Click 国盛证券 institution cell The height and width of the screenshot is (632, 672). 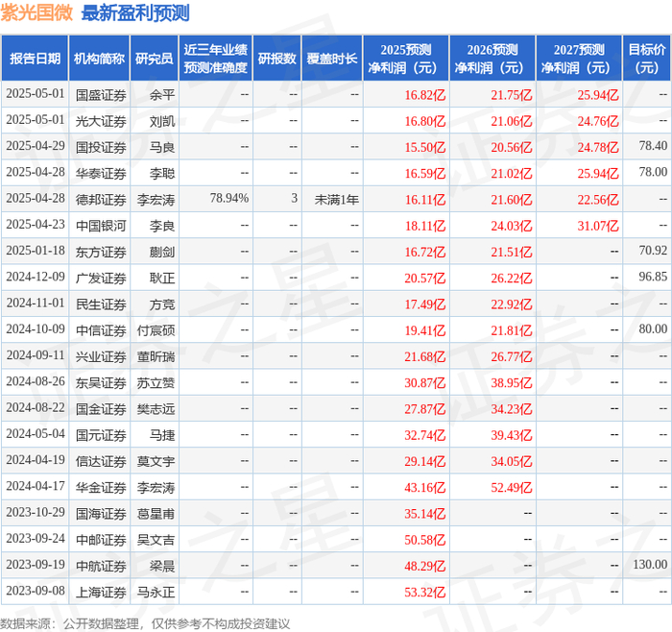pos(101,95)
